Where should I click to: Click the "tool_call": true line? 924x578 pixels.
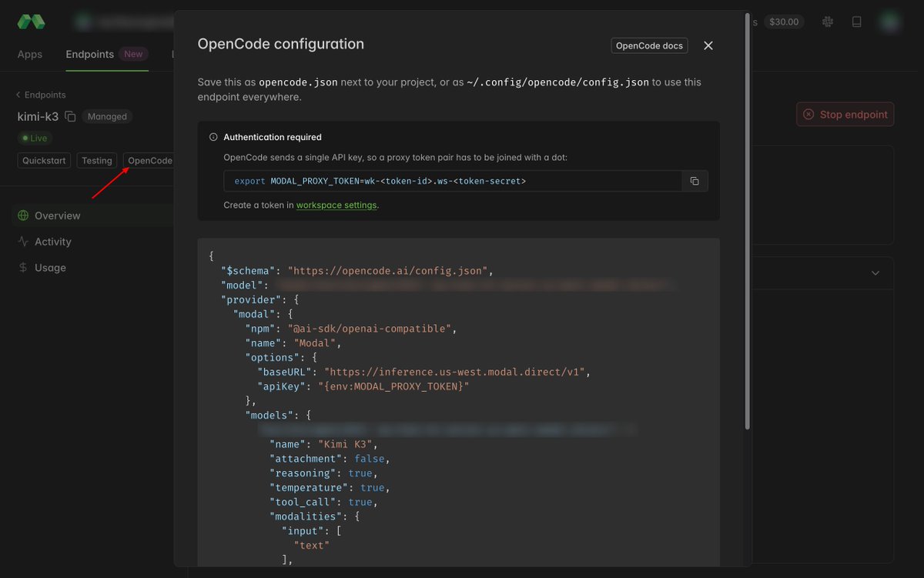[x=323, y=502]
